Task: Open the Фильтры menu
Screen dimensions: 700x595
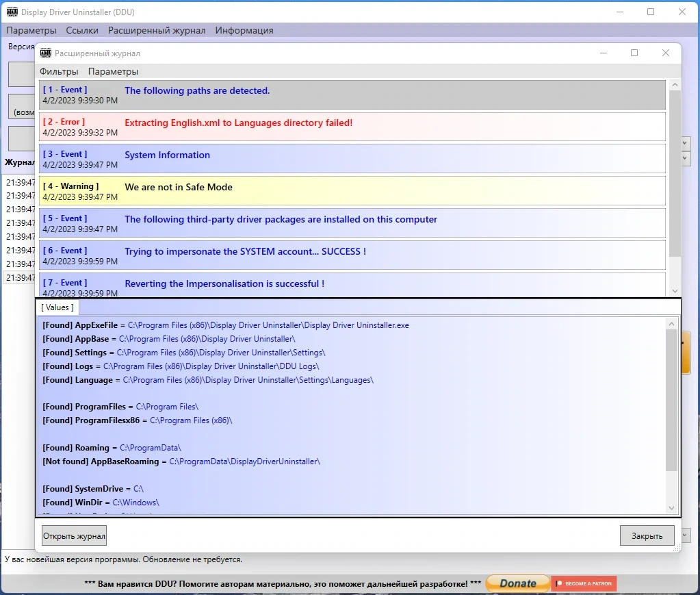Action: pyautogui.click(x=59, y=71)
